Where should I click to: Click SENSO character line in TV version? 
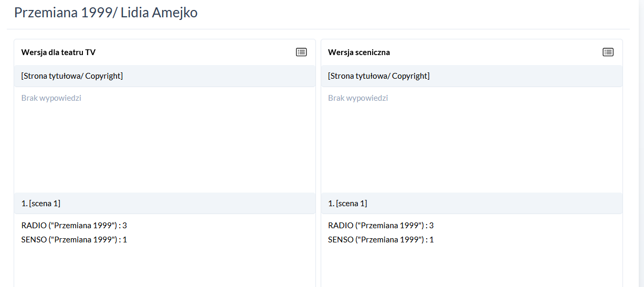point(74,240)
